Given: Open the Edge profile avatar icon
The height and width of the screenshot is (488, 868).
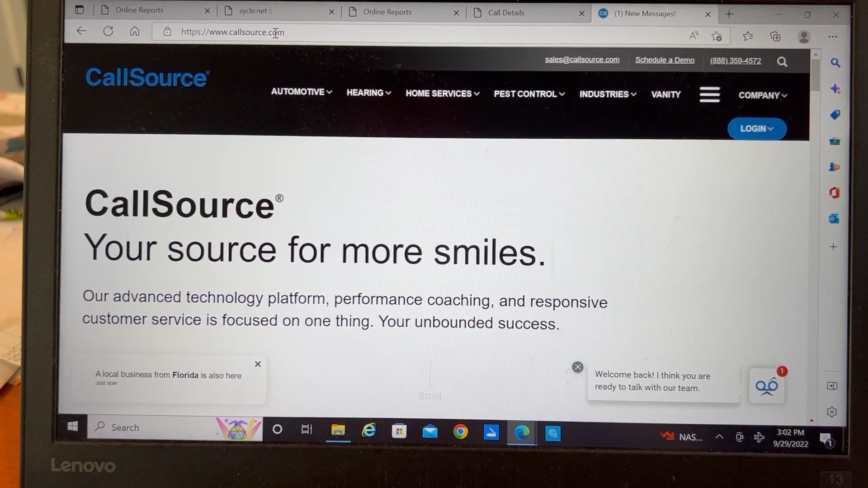Looking at the screenshot, I should click(804, 37).
